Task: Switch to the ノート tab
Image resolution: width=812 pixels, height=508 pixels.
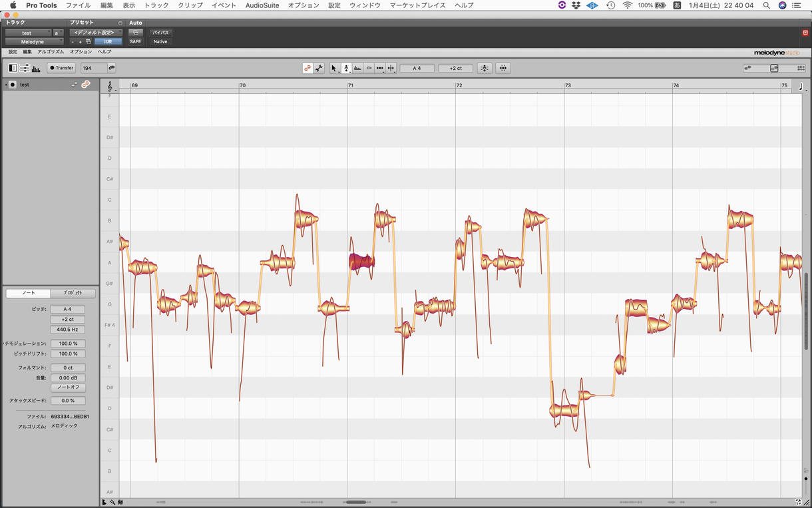Action: point(29,293)
